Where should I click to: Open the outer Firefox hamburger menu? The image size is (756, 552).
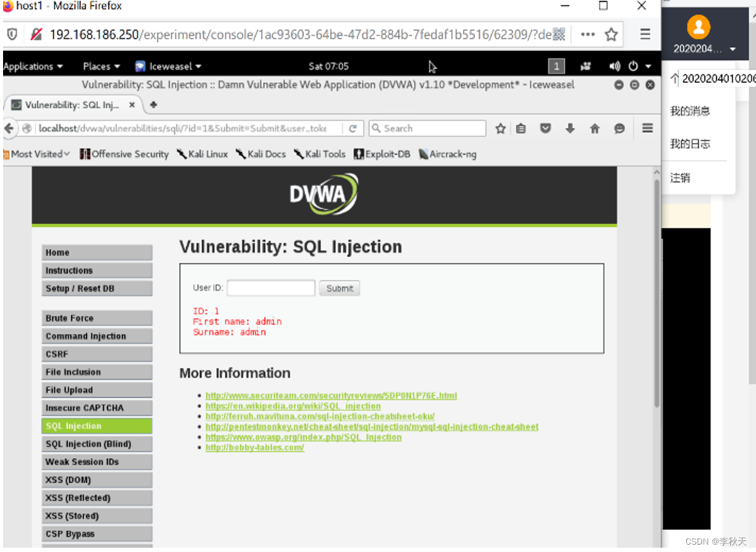pos(645,34)
